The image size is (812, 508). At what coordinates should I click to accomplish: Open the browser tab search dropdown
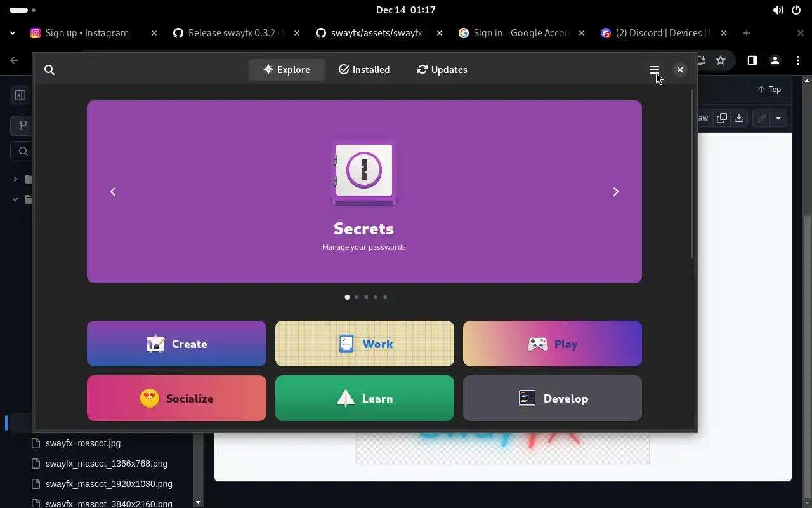coord(13,33)
